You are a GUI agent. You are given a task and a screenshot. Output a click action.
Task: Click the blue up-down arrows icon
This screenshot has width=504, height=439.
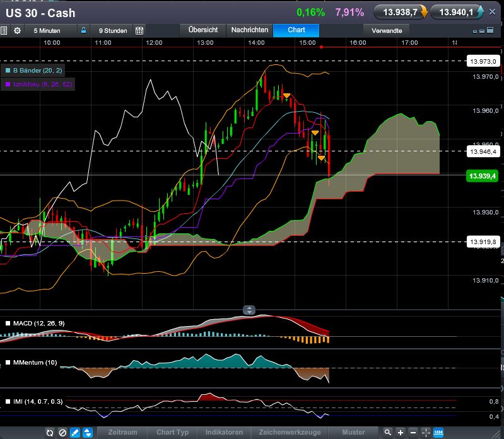(x=88, y=433)
